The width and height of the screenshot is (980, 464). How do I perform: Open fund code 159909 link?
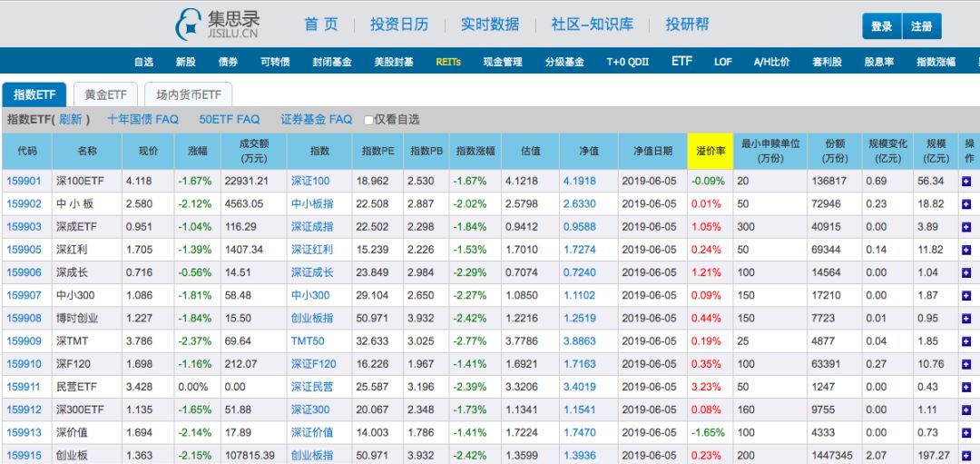click(x=24, y=341)
